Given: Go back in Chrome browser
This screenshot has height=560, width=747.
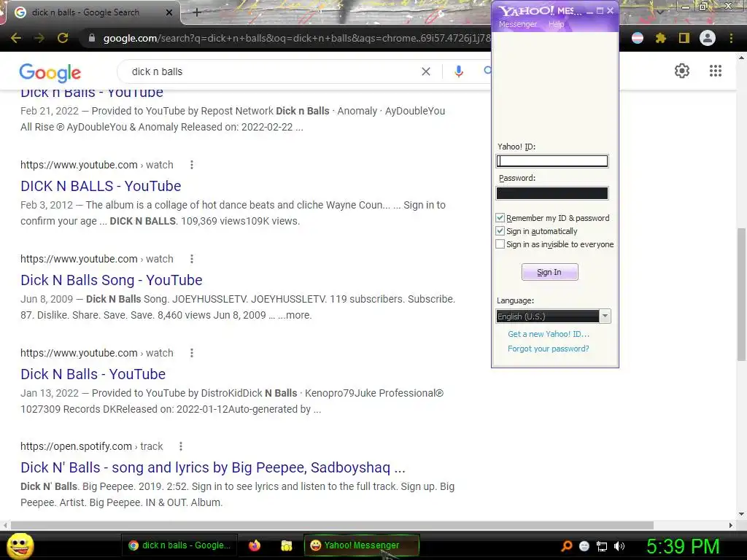Looking at the screenshot, I should click(x=16, y=38).
